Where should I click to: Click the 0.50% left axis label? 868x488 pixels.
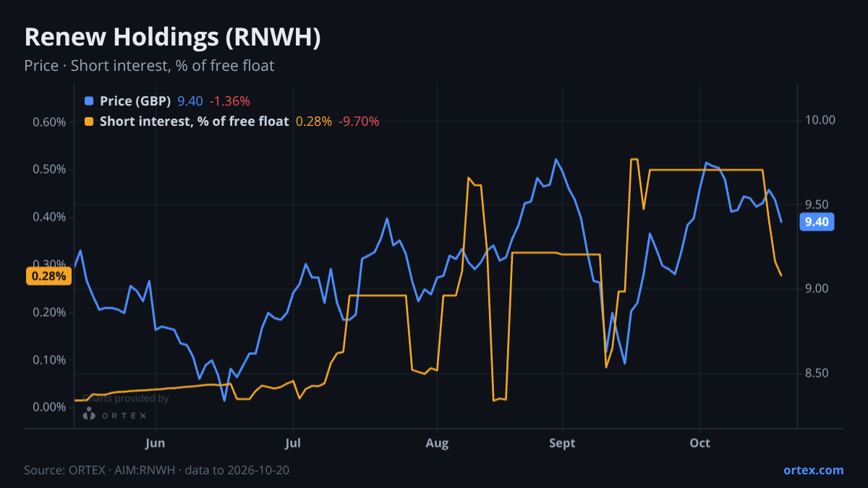pos(49,170)
